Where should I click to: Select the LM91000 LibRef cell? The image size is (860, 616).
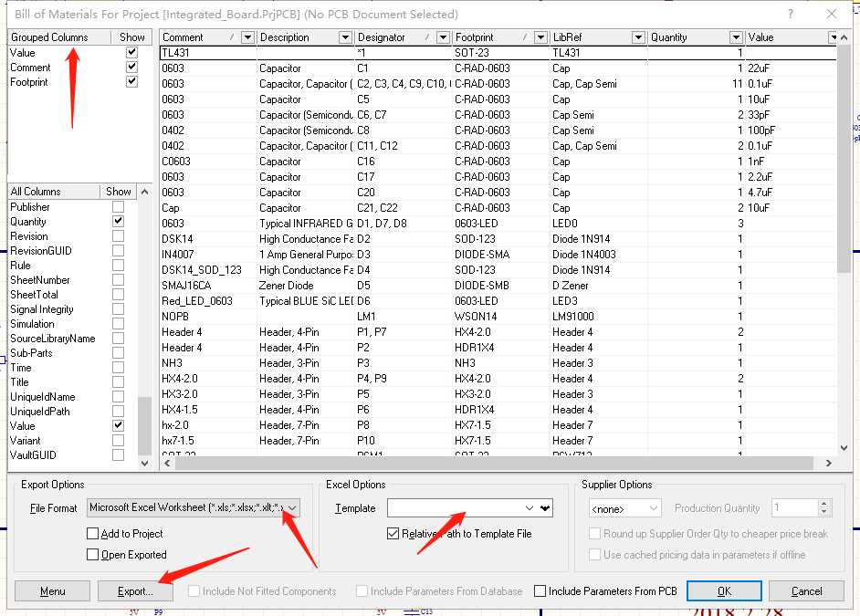click(599, 317)
